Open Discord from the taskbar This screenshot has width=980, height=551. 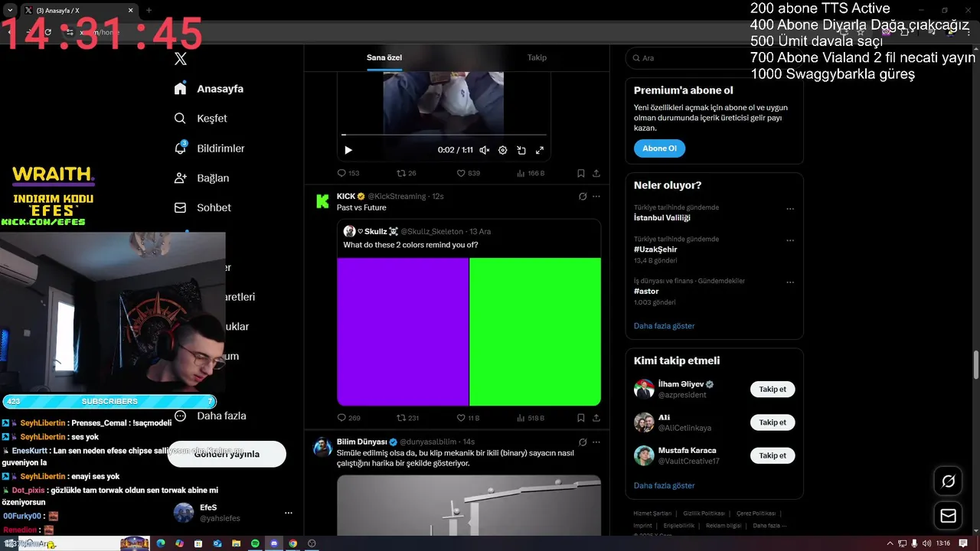[274, 543]
